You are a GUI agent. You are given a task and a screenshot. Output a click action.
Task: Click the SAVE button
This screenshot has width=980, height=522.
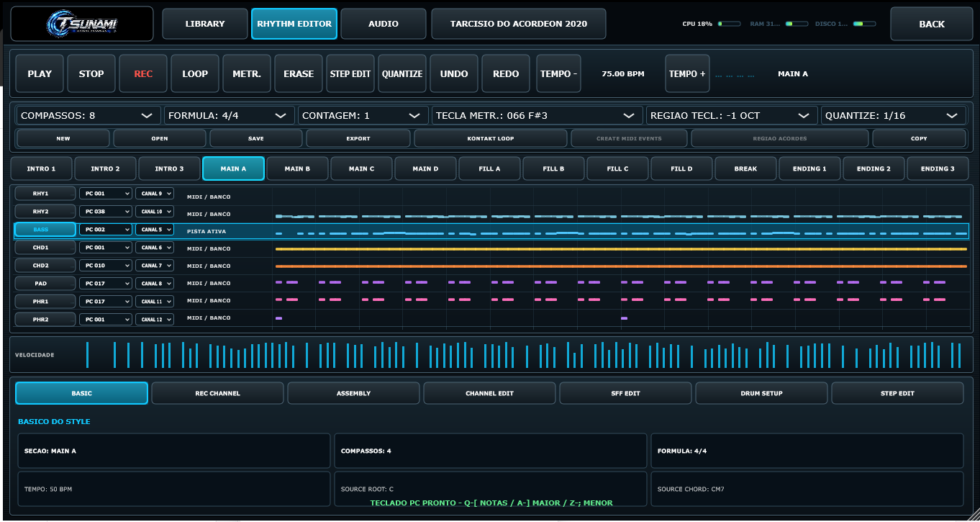tap(256, 138)
